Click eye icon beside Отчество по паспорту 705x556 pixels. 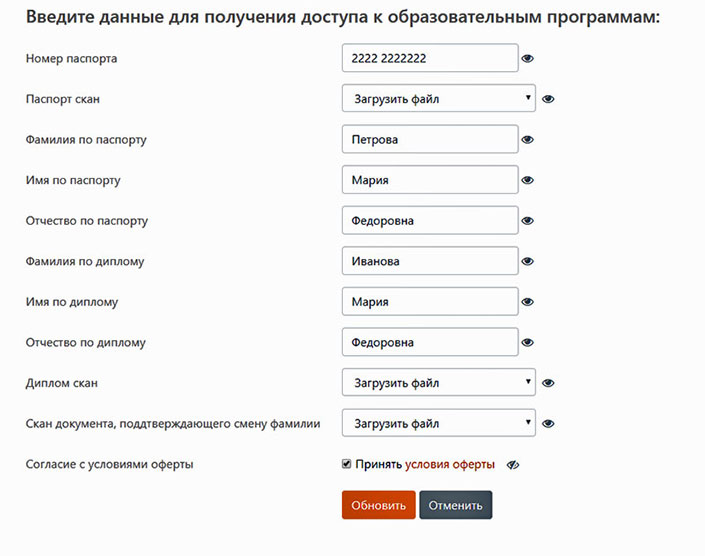[x=527, y=221]
